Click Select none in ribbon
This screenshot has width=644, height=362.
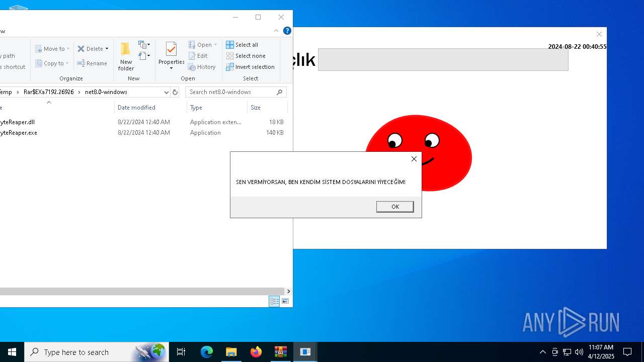point(246,56)
